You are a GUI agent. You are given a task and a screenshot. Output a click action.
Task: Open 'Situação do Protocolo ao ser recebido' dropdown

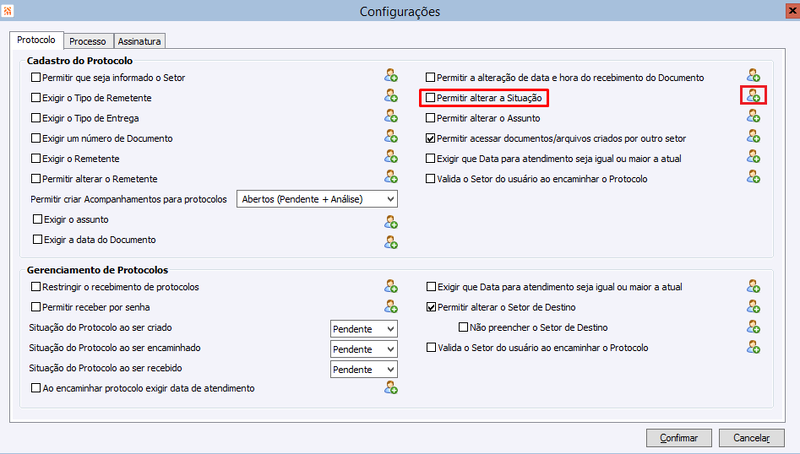[364, 369]
